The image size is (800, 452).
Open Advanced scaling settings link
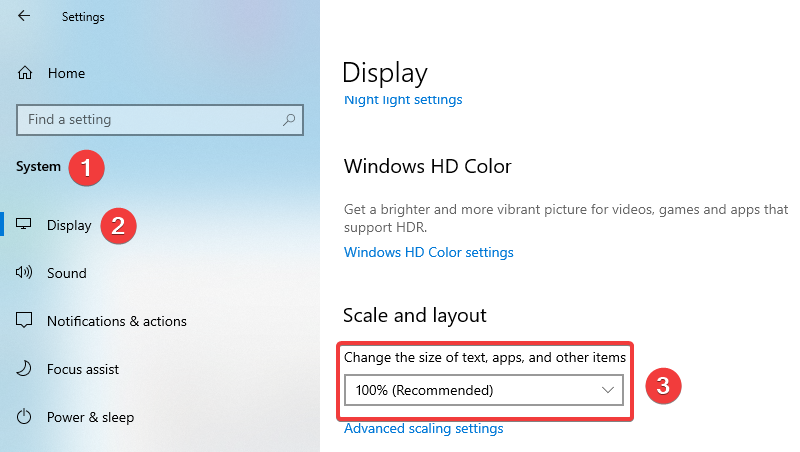click(423, 429)
